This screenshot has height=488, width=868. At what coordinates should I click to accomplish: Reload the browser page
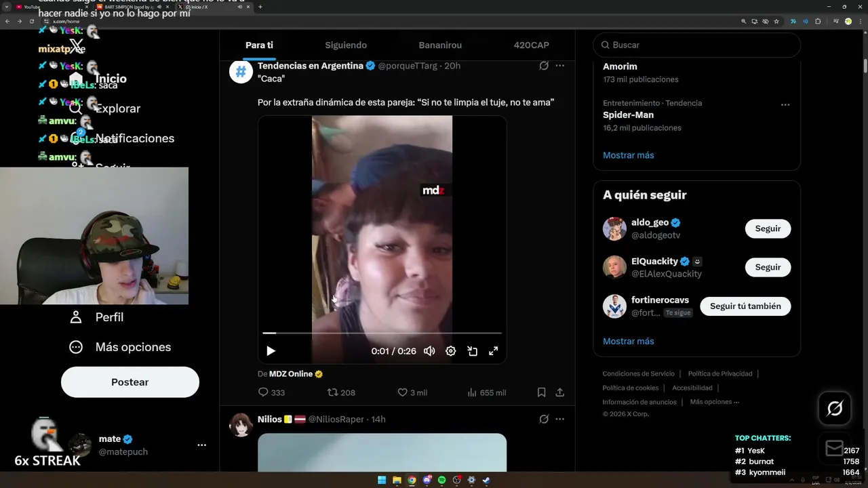31,21
